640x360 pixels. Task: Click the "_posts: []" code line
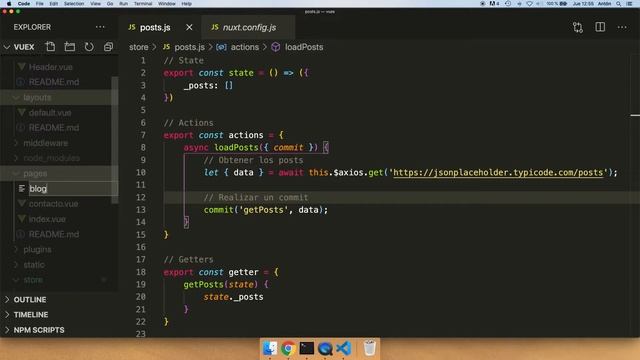(x=208, y=86)
